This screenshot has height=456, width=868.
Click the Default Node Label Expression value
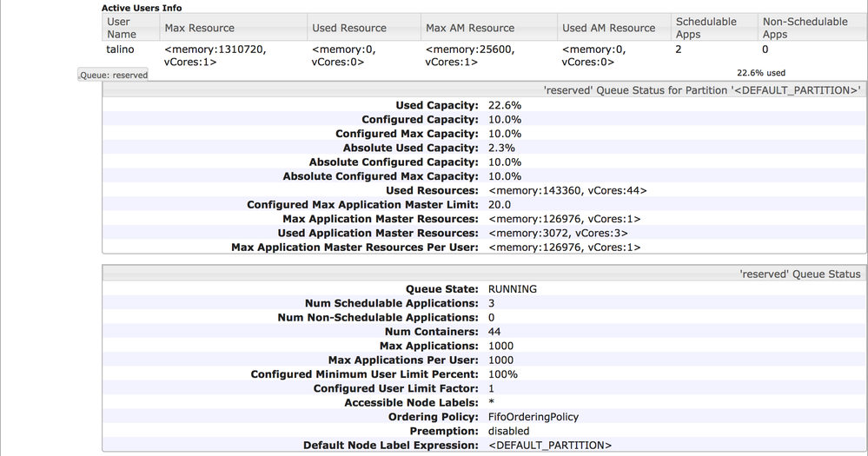coord(549,446)
